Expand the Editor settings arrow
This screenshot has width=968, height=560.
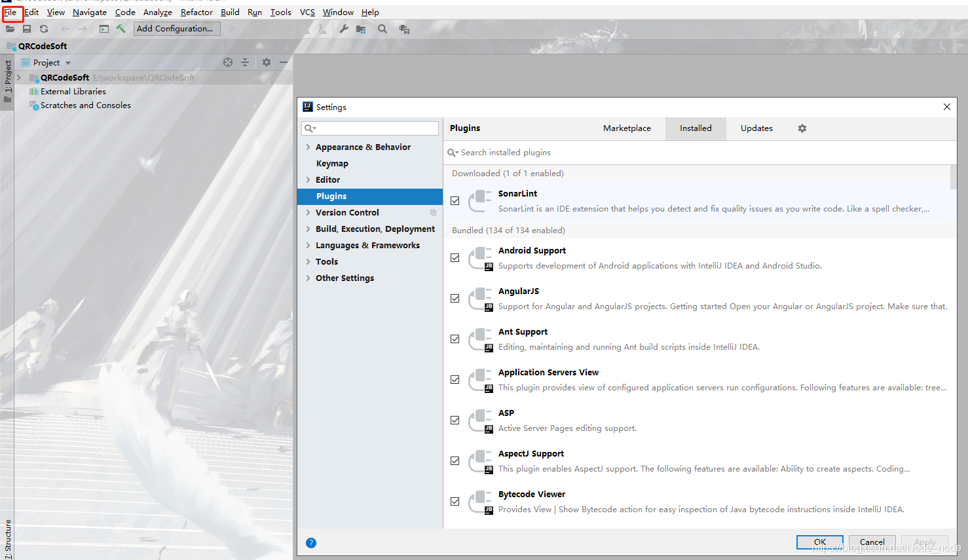pos(308,180)
